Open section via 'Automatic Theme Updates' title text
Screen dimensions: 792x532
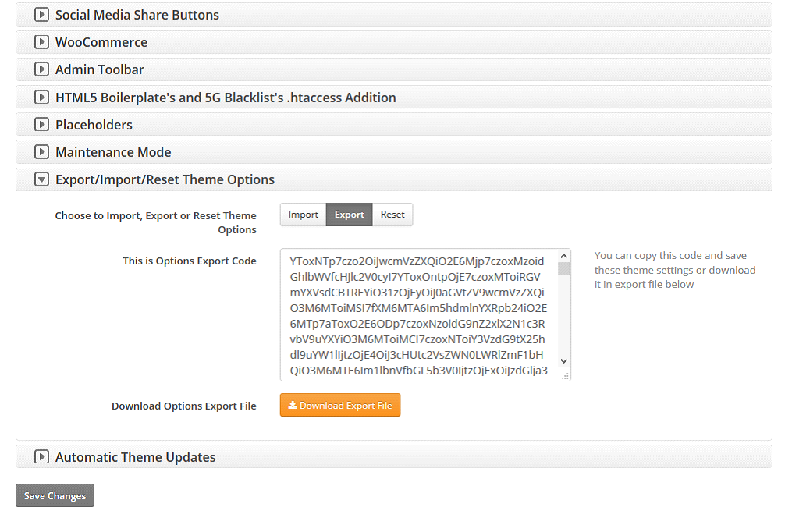[135, 457]
